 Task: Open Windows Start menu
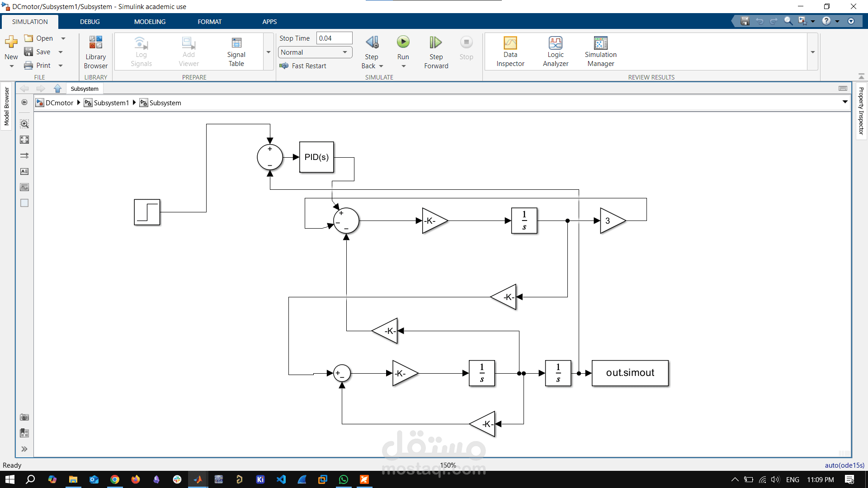(x=10, y=479)
